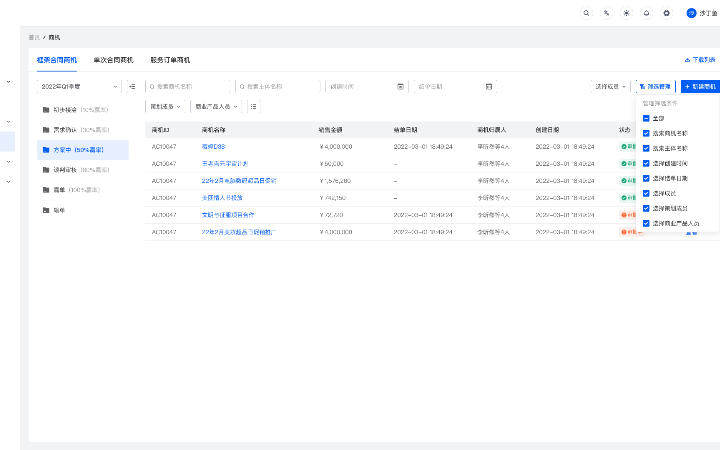Click the list-view icon beside the 商机产品人员 dropdown
Screen dimensions: 720x450
(x=253, y=107)
